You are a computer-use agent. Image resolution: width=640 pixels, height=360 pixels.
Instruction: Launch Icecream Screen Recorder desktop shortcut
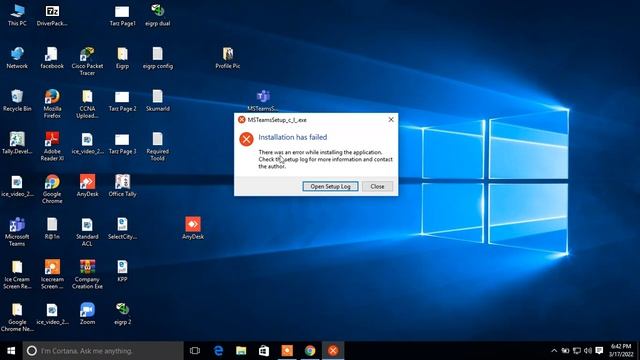52,275
